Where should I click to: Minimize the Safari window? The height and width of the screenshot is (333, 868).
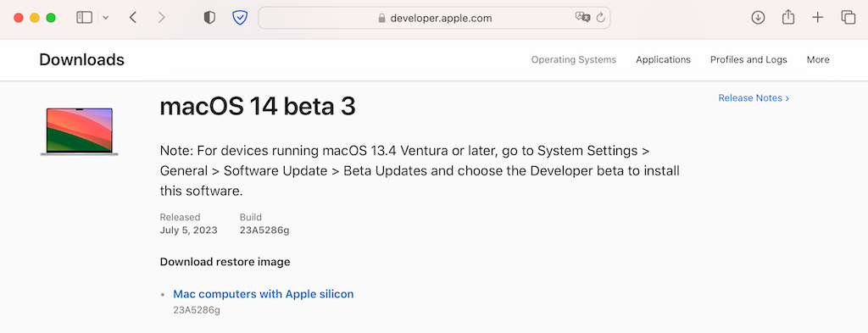pos(34,18)
